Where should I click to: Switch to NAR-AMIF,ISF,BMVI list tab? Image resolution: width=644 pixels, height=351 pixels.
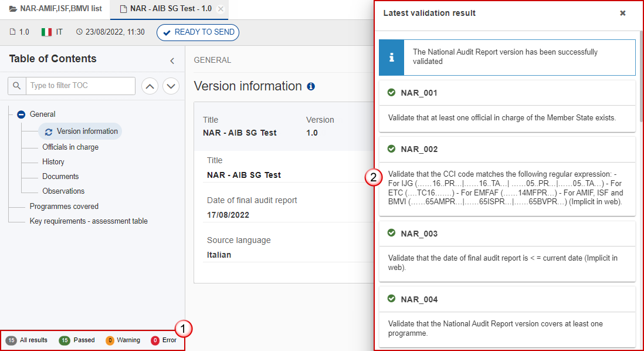(x=55, y=9)
